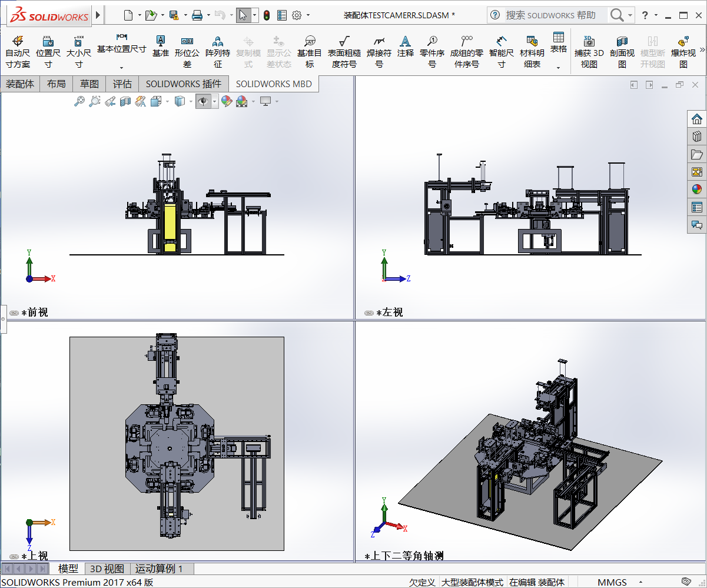Open Custom Properties tab in task pane

(x=697, y=207)
